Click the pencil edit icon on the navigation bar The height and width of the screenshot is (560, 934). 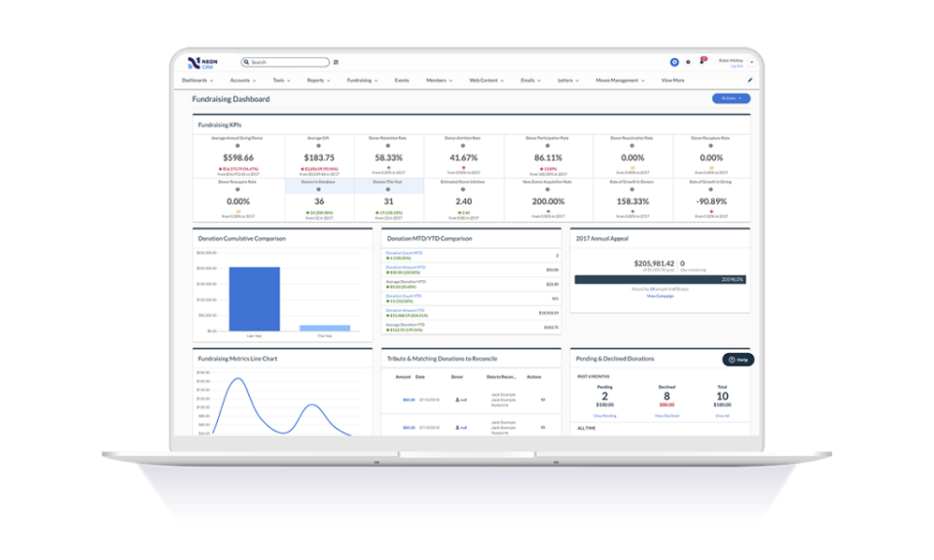click(x=750, y=81)
